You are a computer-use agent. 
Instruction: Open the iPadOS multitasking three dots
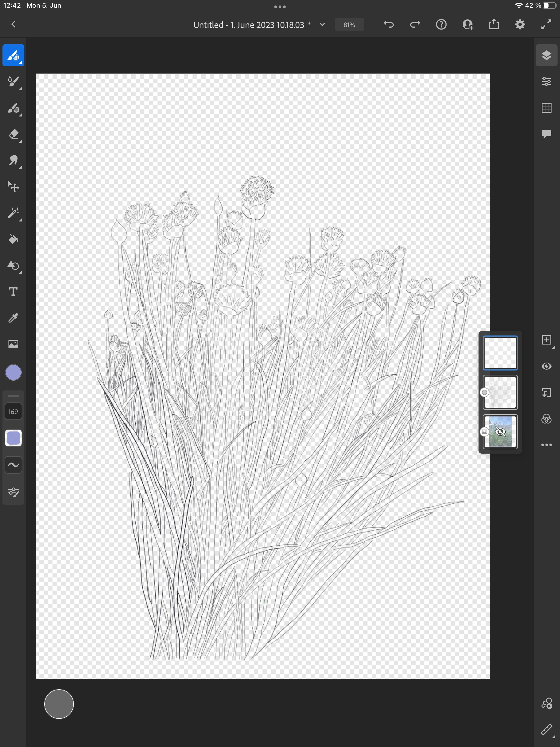[x=280, y=6]
